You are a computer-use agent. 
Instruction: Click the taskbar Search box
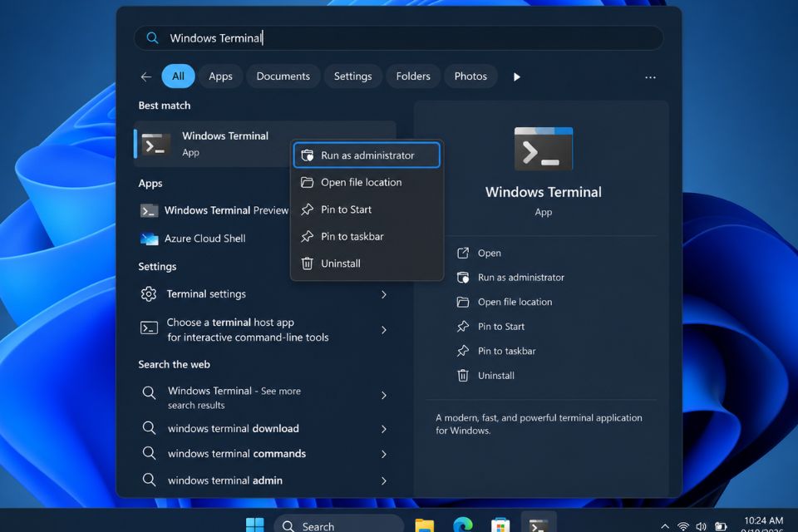(x=339, y=525)
